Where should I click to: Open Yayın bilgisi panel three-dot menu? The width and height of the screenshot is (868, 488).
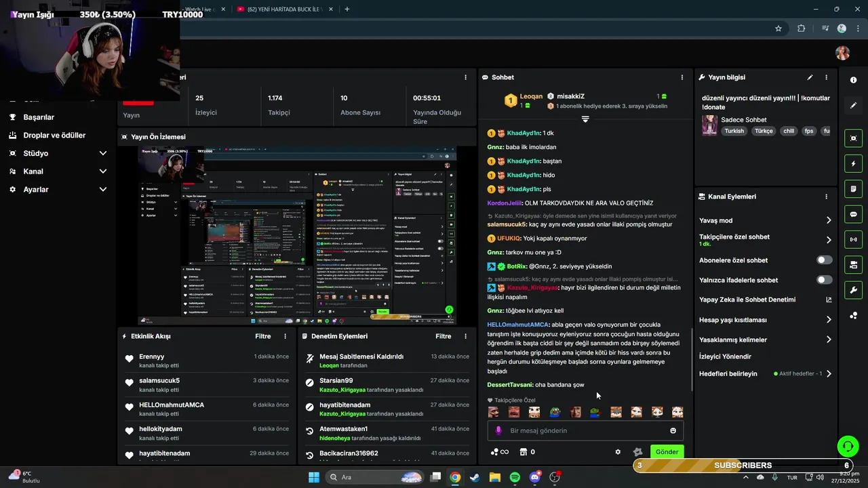coord(826,77)
